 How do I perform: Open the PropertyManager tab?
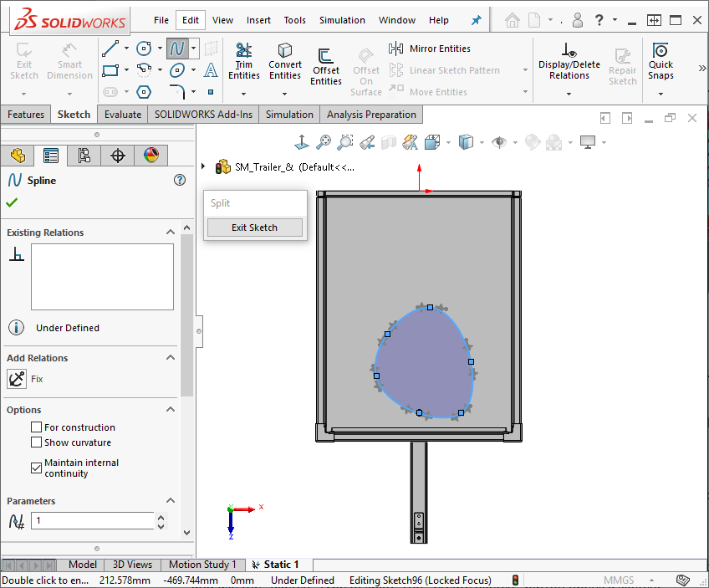51,156
